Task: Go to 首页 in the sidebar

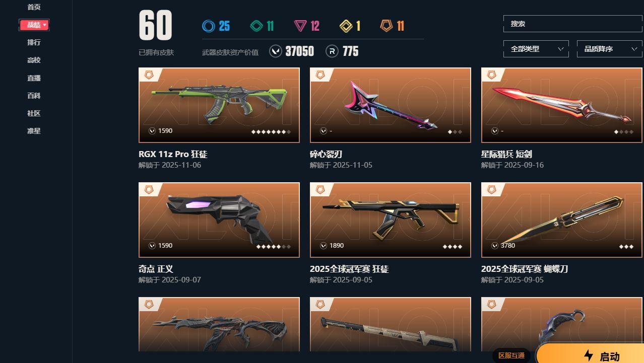Action: click(x=34, y=7)
